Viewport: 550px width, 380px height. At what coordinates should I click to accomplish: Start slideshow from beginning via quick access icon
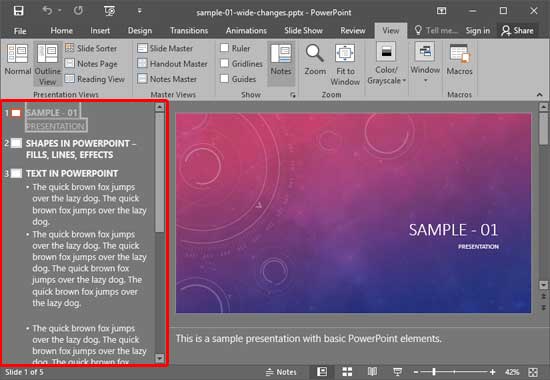pos(109,11)
